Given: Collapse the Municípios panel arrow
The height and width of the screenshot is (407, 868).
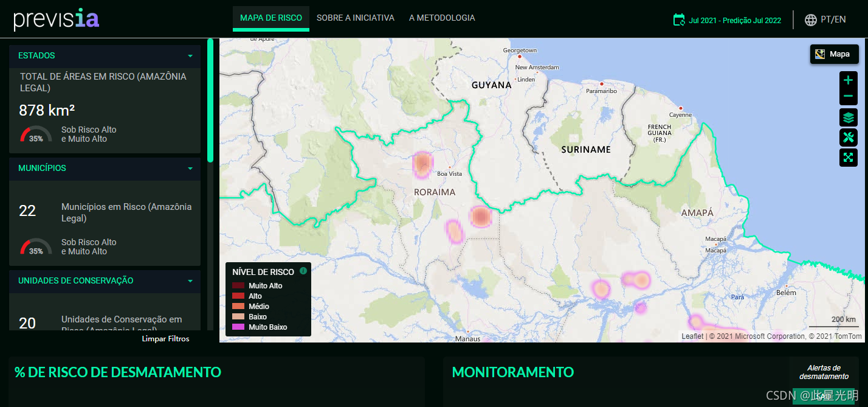Looking at the screenshot, I should [x=190, y=169].
